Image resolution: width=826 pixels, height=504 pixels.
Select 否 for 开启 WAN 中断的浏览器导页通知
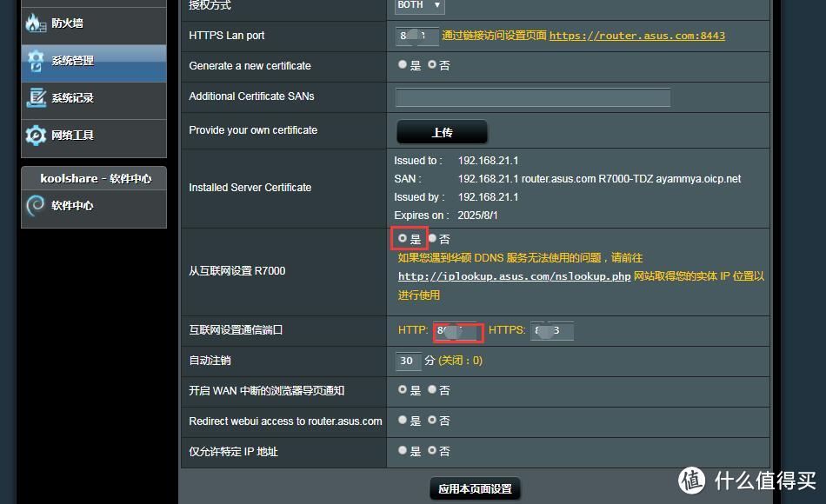432,389
